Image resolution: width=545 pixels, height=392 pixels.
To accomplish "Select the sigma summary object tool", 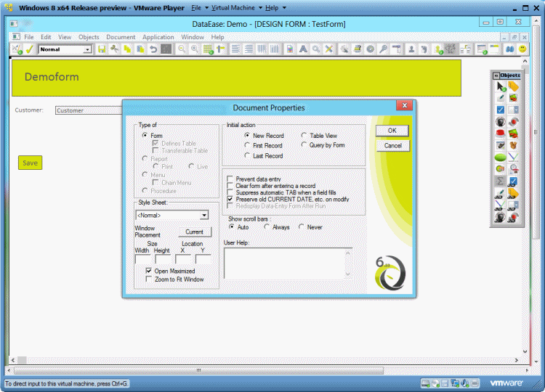I will tap(501, 181).
